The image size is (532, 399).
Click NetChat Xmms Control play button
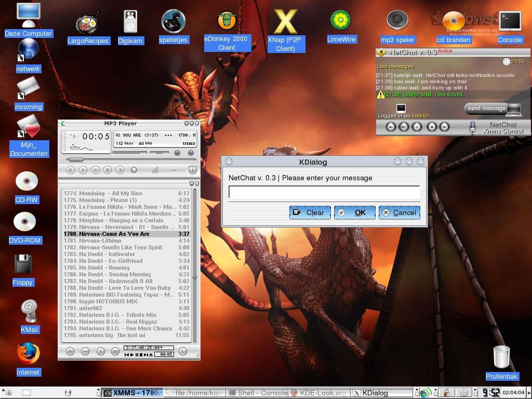click(404, 127)
